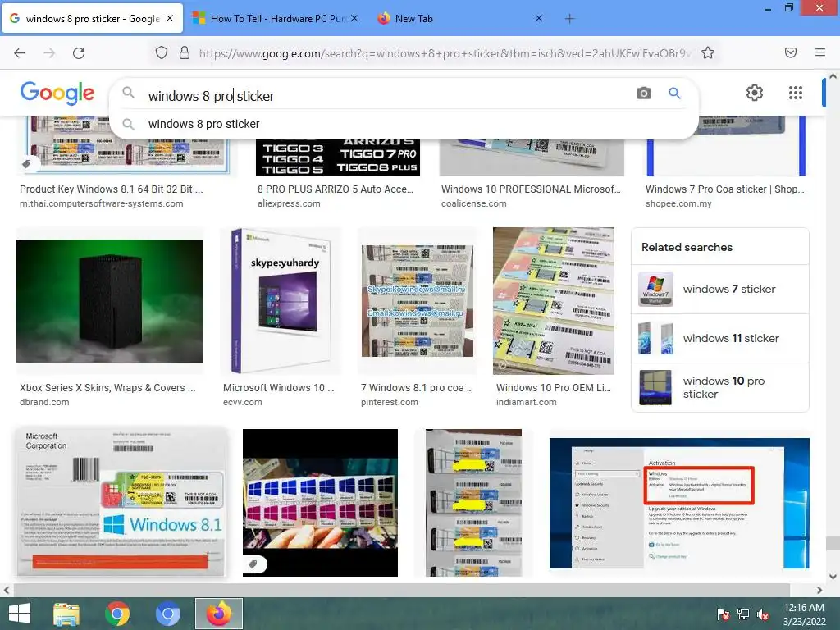Click vertical scrollbar up arrow
This screenshot has height=630, width=840.
coord(833,76)
